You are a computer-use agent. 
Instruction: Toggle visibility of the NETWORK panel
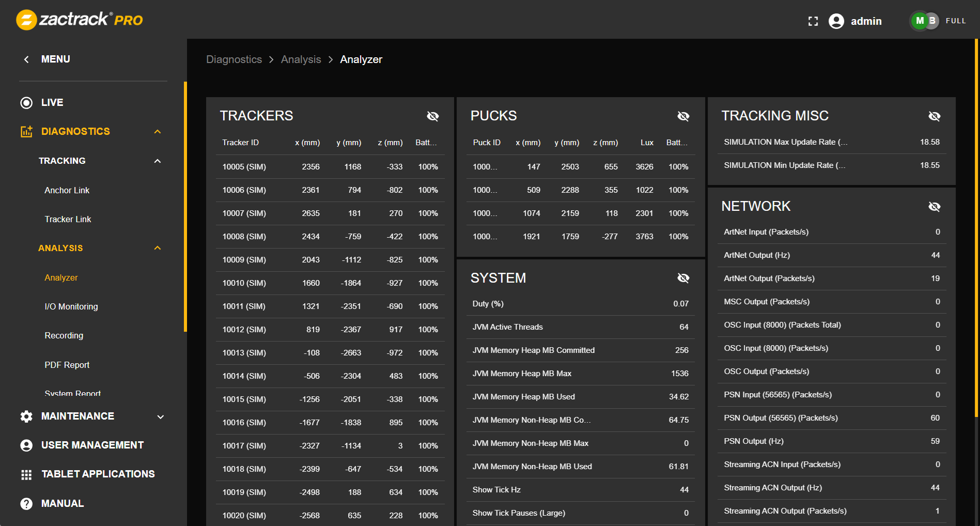[935, 206]
